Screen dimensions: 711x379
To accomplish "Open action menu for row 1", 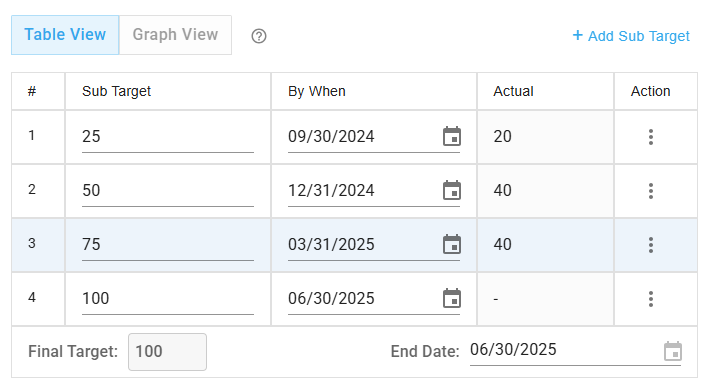I will point(651,136).
